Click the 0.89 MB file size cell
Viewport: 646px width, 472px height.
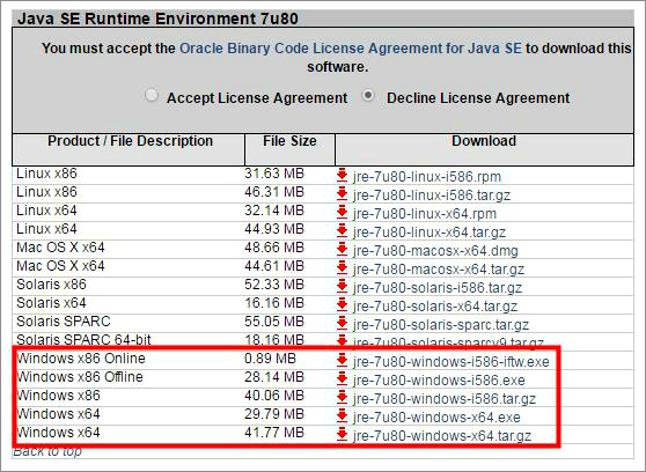(270, 358)
